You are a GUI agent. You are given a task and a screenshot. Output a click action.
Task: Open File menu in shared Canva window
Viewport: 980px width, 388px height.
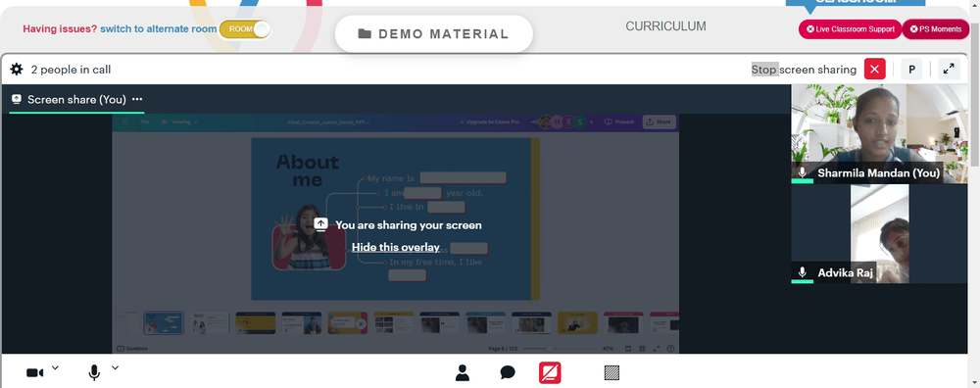point(144,121)
